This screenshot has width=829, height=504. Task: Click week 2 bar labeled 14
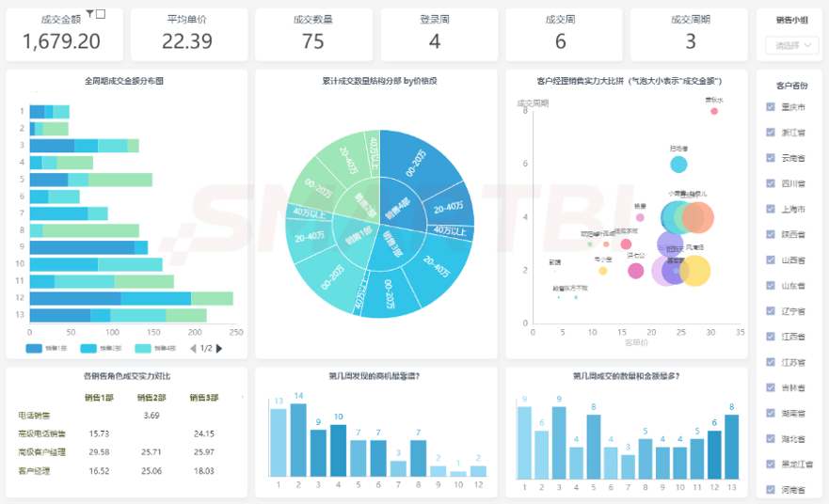tap(298, 440)
